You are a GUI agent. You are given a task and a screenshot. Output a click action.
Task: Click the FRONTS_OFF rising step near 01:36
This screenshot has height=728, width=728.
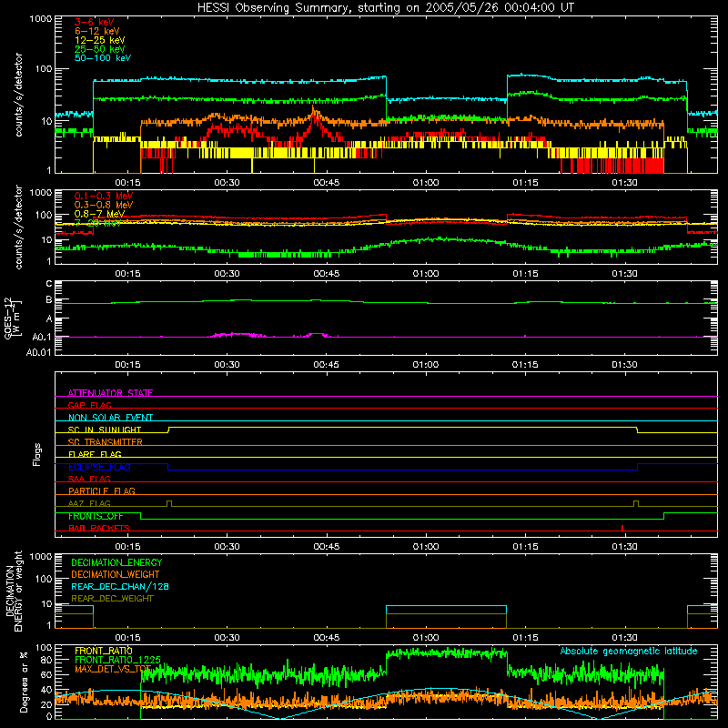(x=664, y=516)
